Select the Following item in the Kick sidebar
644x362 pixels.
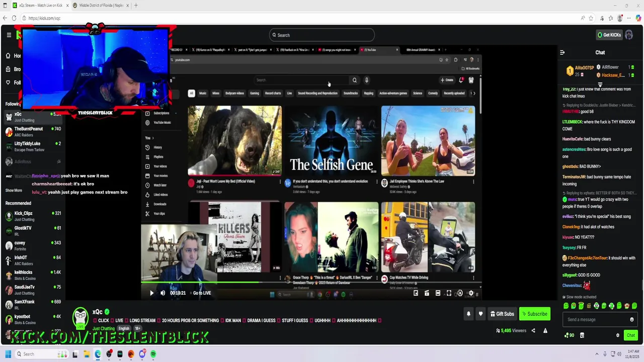13,82
